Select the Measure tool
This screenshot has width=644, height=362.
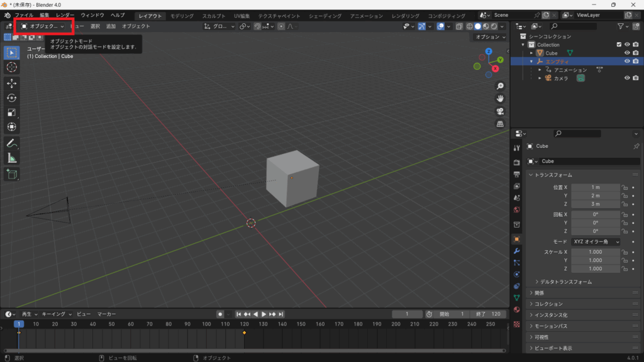pos(12,158)
